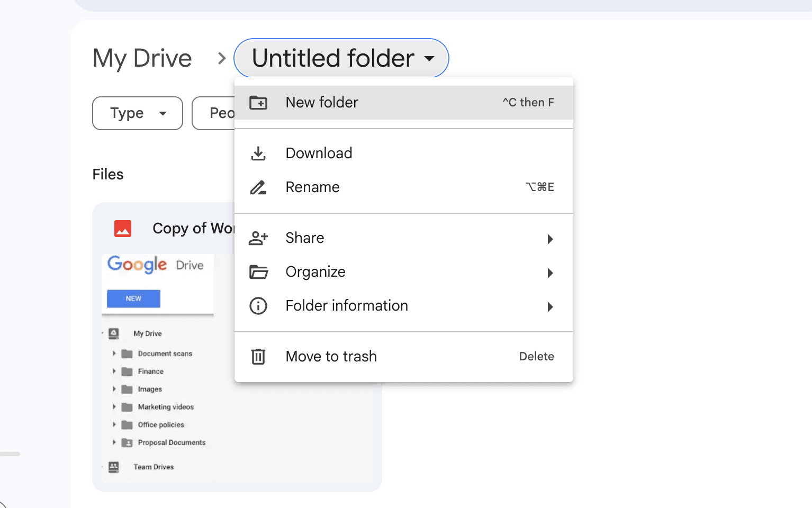Select New folder from the menu
The width and height of the screenshot is (812, 508).
pos(321,103)
